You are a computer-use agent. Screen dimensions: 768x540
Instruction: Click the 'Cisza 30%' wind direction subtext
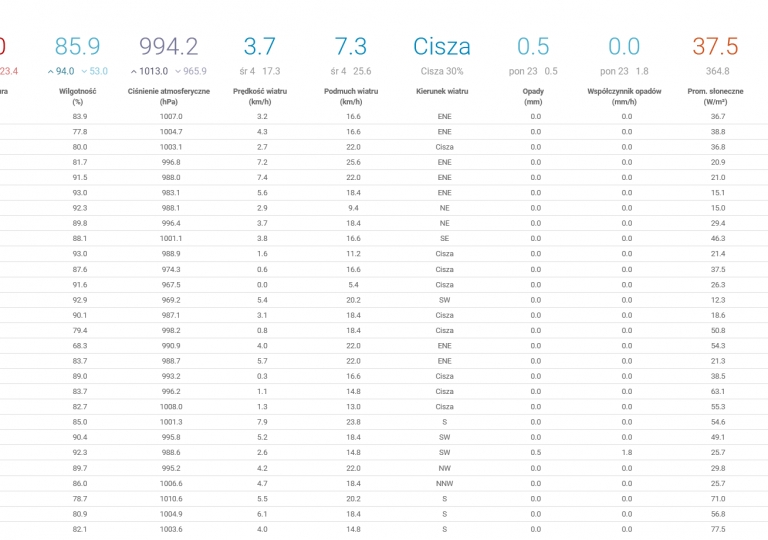442,71
